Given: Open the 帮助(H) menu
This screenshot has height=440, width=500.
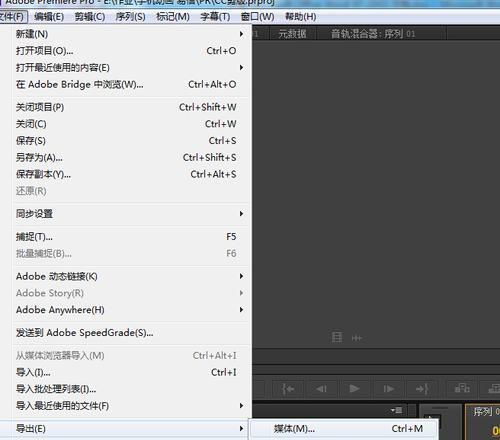Looking at the screenshot, I should tap(301, 17).
